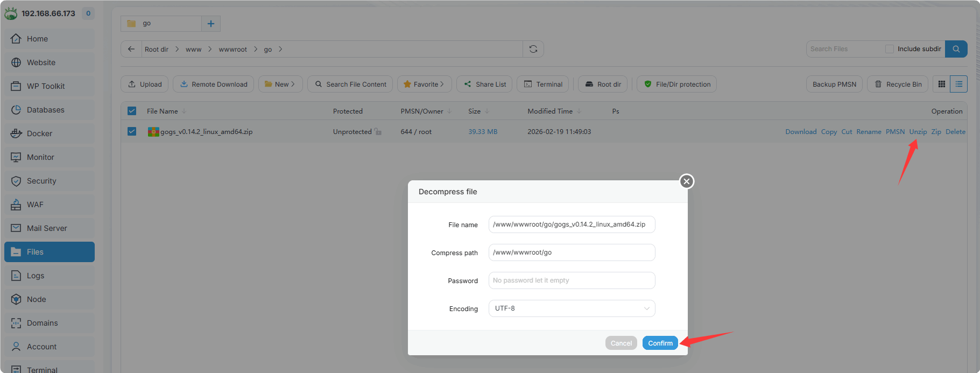
Task: Click the Unzip link for the file
Action: 918,132
